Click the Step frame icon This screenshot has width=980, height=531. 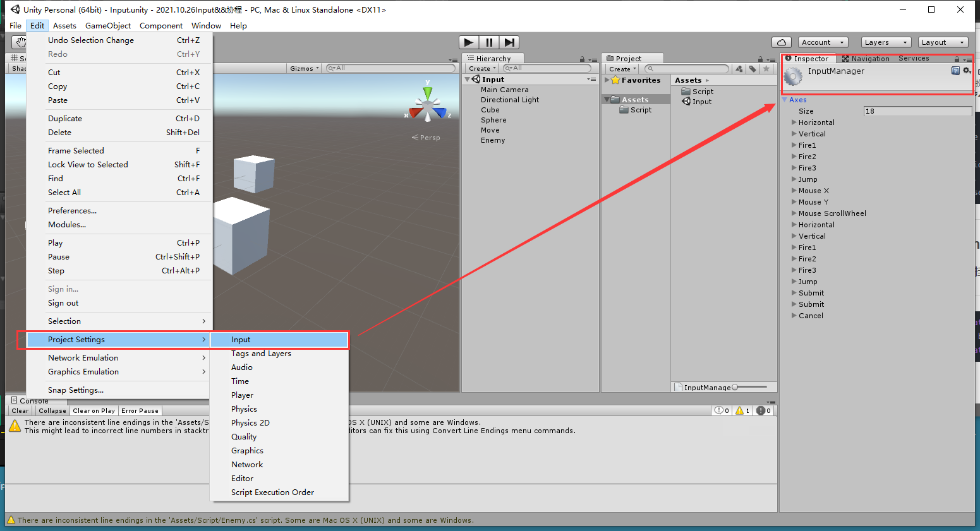click(510, 42)
